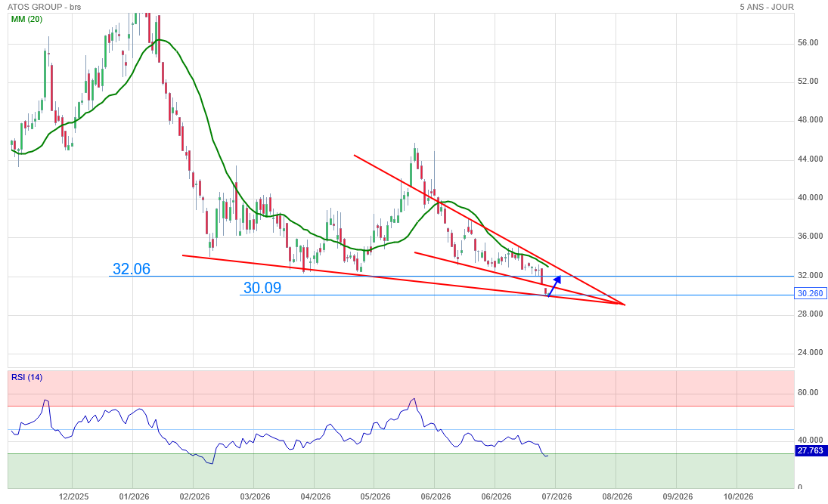This screenshot has width=828, height=504.
Task: Click the 30.260 current price tag
Action: tap(811, 293)
